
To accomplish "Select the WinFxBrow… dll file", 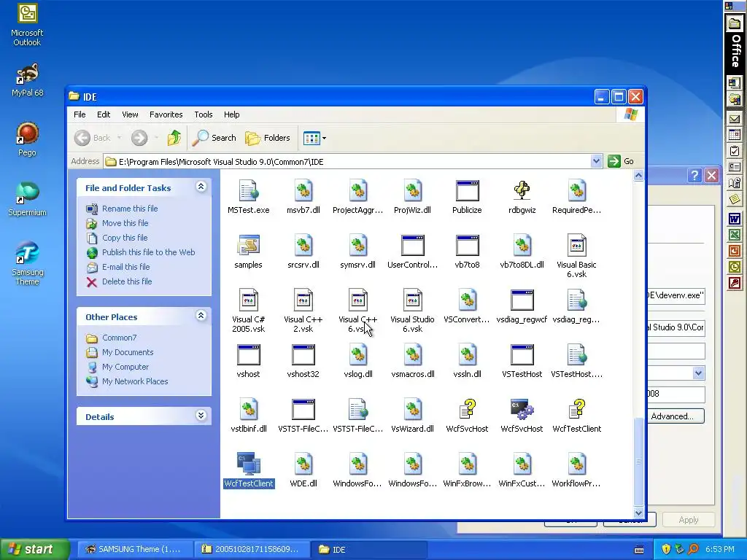I will pyautogui.click(x=467, y=464).
